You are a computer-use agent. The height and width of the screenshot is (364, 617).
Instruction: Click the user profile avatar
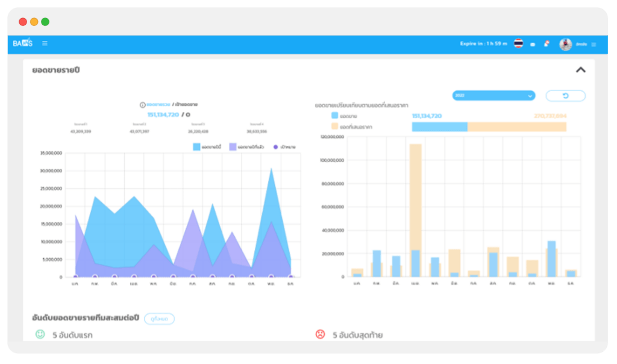coord(565,44)
